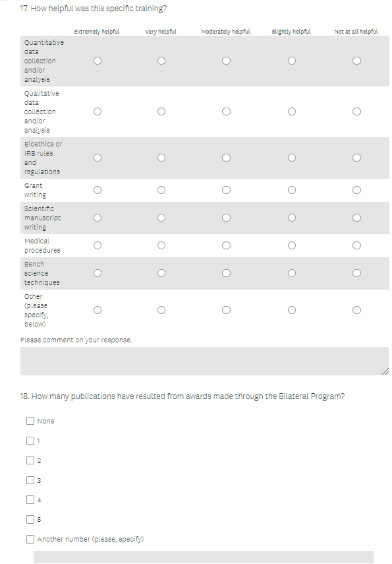Mark Quantitative data collection Not at all helpful
Viewport: 392px width, 564px height.
pyautogui.click(x=356, y=61)
